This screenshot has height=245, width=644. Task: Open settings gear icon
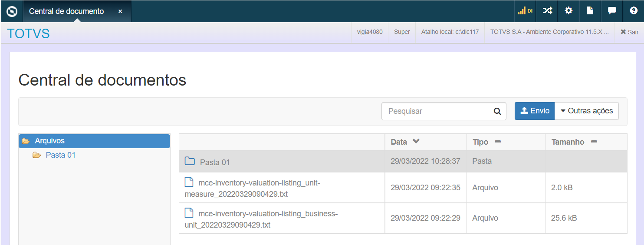point(568,11)
